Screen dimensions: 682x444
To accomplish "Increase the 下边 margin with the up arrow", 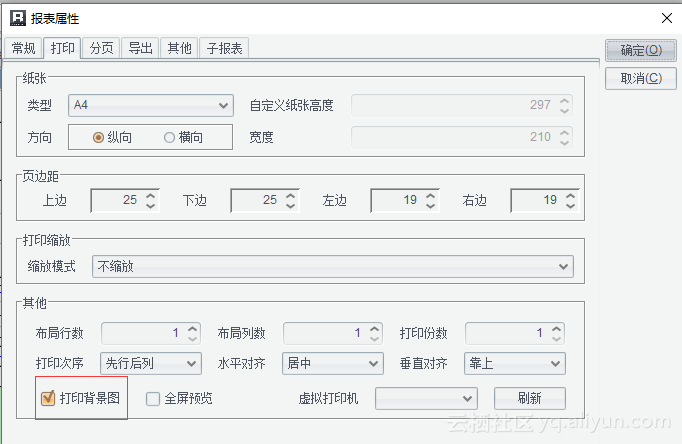I will coord(291,195).
